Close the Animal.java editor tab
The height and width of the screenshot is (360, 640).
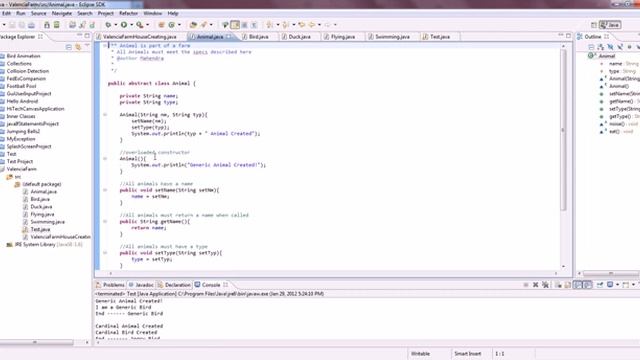click(x=229, y=36)
